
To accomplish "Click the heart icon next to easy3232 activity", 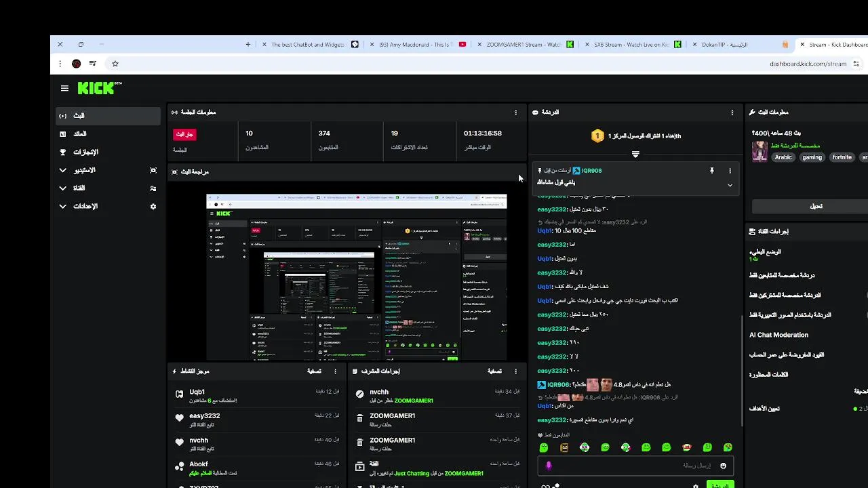I will pos(180,418).
